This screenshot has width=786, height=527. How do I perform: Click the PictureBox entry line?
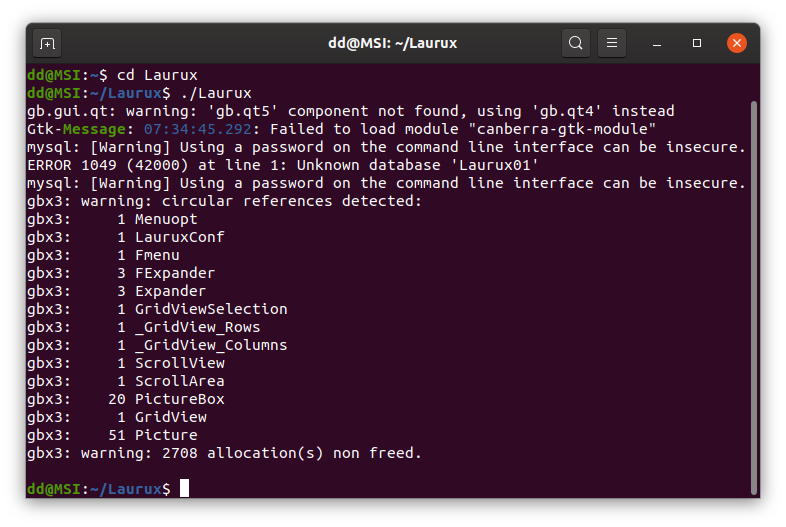point(126,399)
